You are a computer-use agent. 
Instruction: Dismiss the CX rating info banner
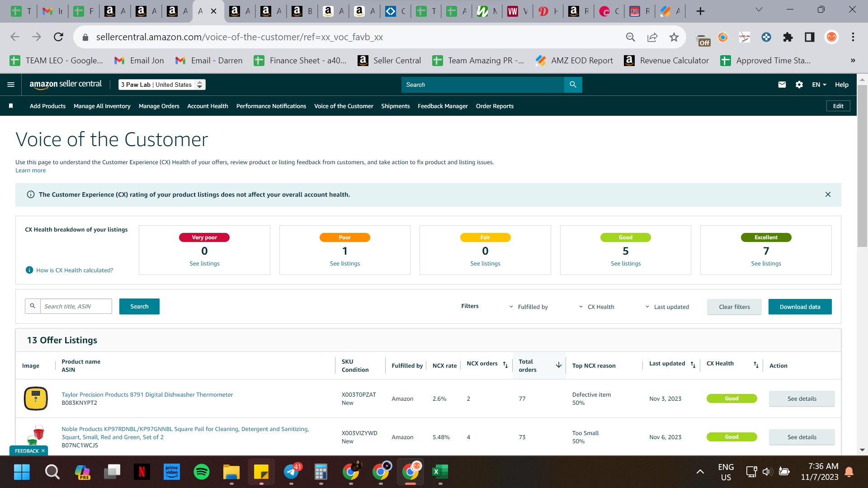click(x=828, y=194)
